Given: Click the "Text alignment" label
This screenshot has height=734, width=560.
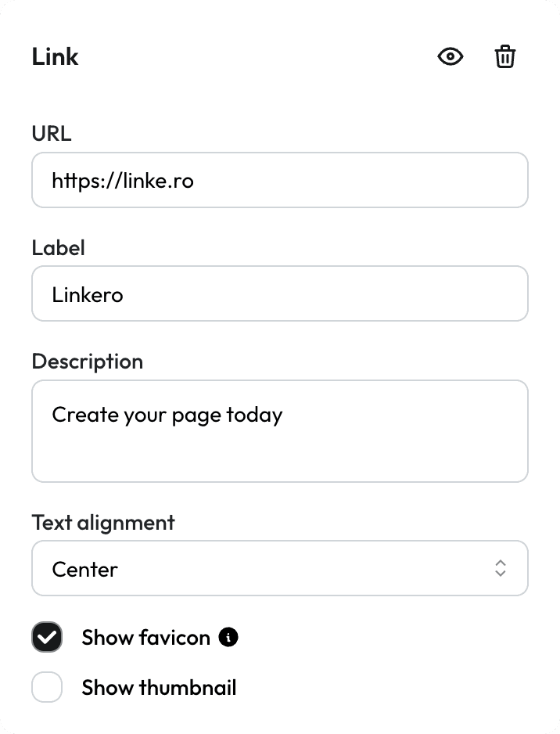Looking at the screenshot, I should [103, 523].
